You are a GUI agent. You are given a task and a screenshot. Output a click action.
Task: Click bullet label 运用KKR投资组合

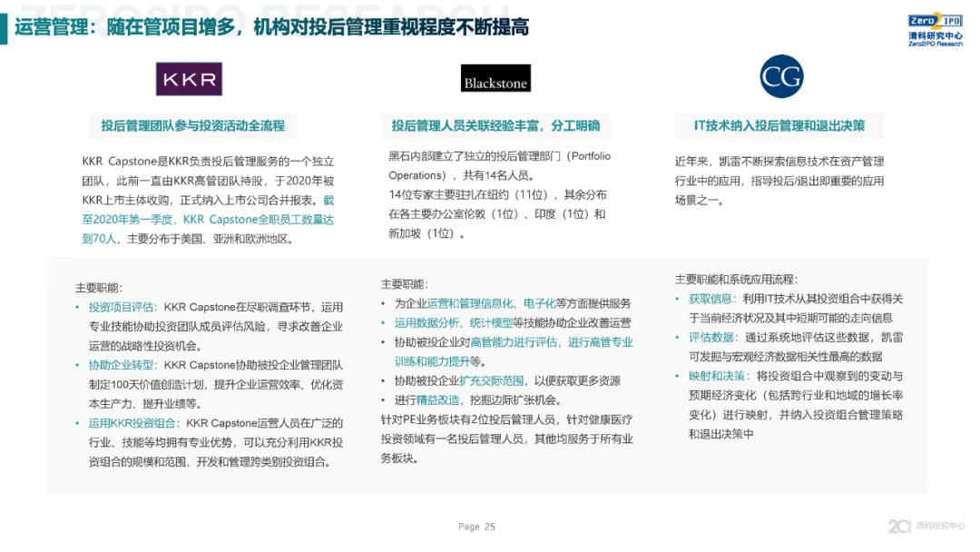click(132, 423)
